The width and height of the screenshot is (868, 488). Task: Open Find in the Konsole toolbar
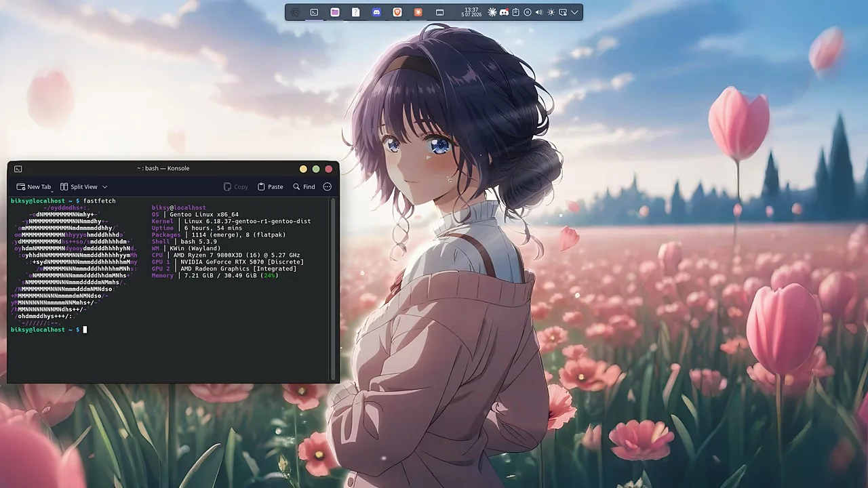(304, 186)
